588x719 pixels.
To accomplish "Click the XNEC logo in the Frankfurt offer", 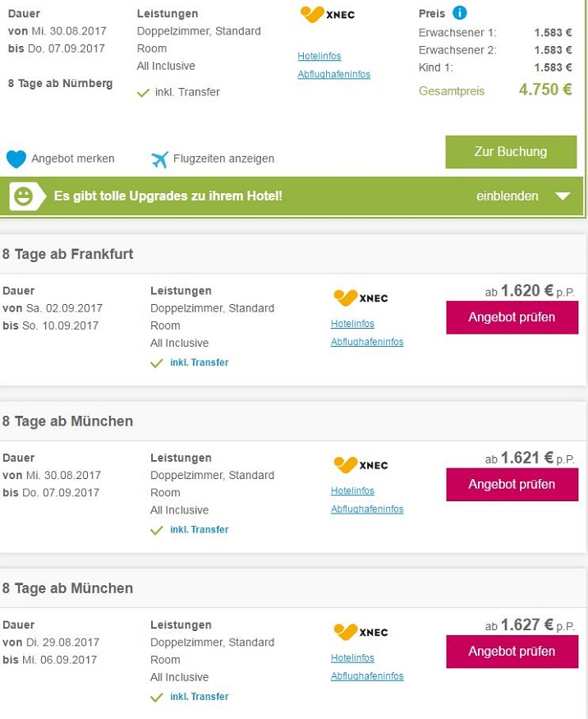I will (x=361, y=297).
